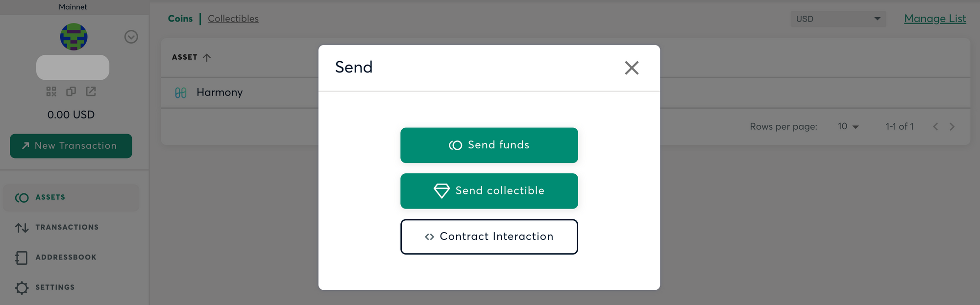Click the QR code icon under the Safe avatar

tap(51, 91)
